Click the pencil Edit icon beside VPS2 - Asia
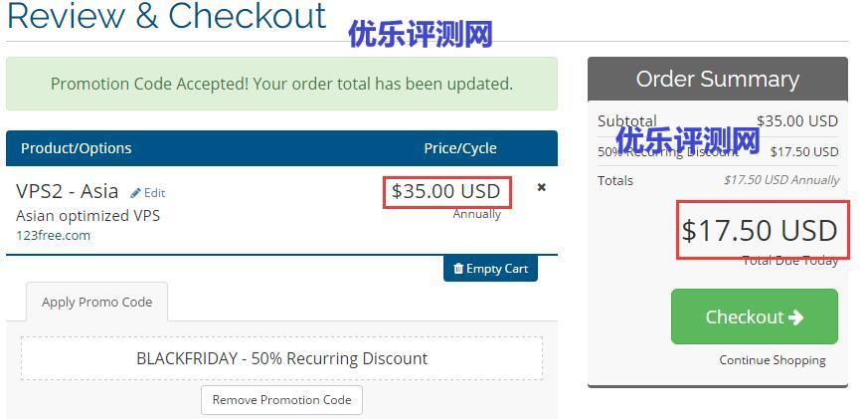The width and height of the screenshot is (868, 419). pyautogui.click(x=147, y=193)
